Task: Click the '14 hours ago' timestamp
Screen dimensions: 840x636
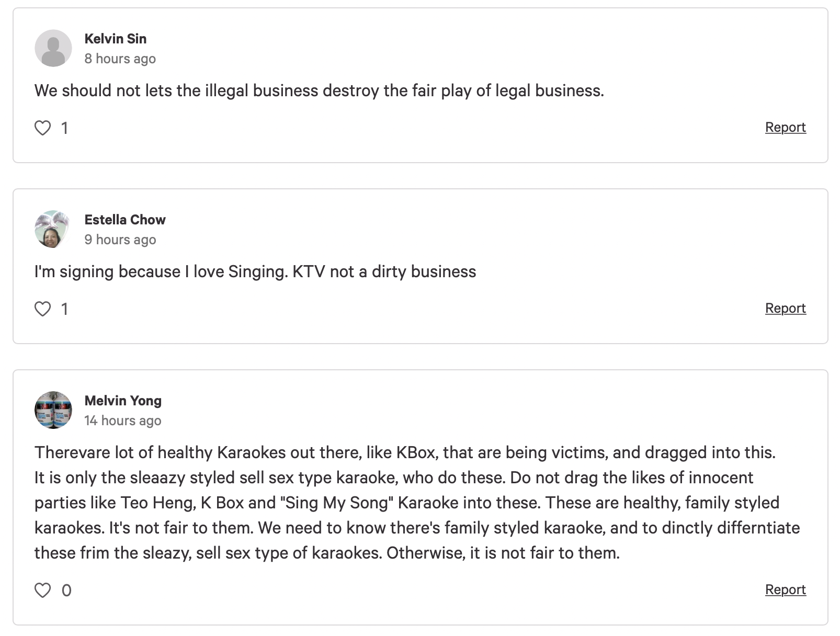Action: (123, 421)
